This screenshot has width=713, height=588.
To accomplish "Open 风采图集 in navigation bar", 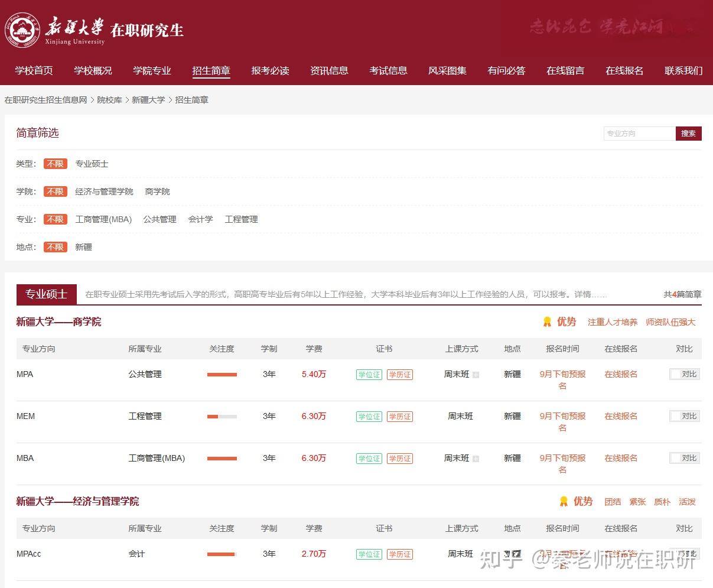I will pos(447,70).
